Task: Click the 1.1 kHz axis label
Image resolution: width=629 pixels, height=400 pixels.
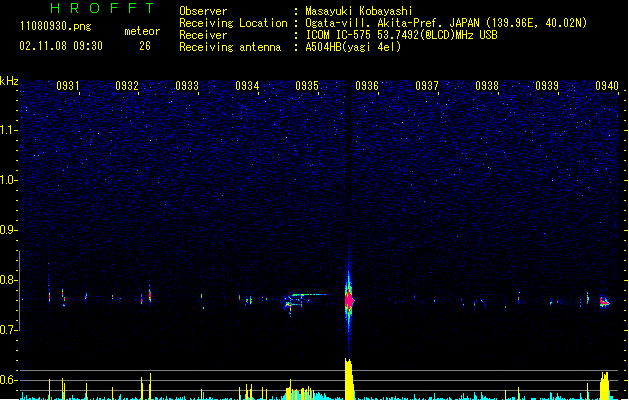Action: 8,130
